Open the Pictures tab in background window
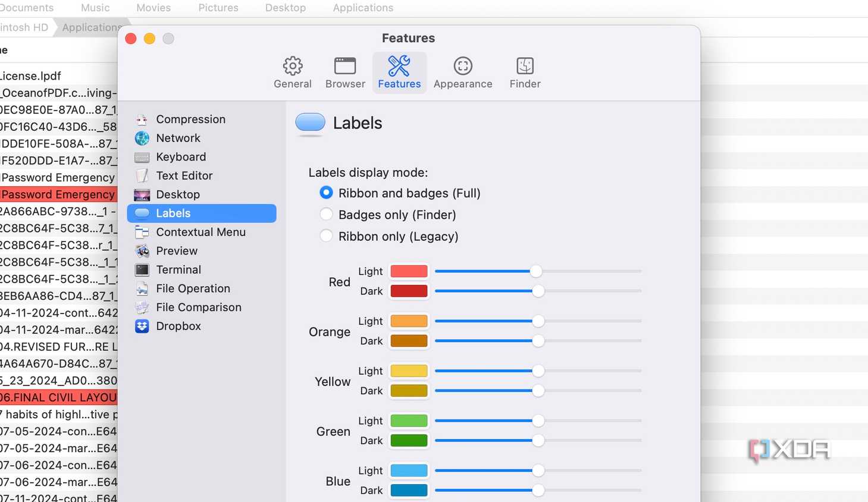Image resolution: width=868 pixels, height=502 pixels. point(218,8)
